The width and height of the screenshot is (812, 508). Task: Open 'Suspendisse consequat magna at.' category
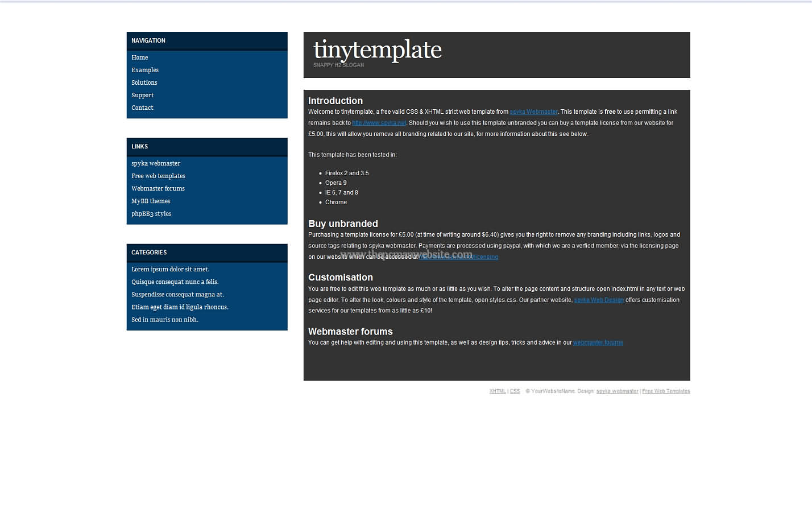tap(178, 294)
